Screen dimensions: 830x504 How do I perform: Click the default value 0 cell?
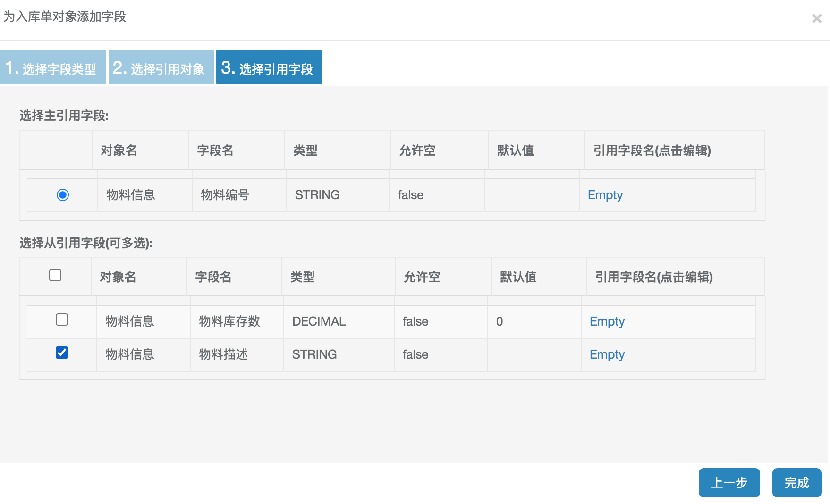(x=500, y=321)
